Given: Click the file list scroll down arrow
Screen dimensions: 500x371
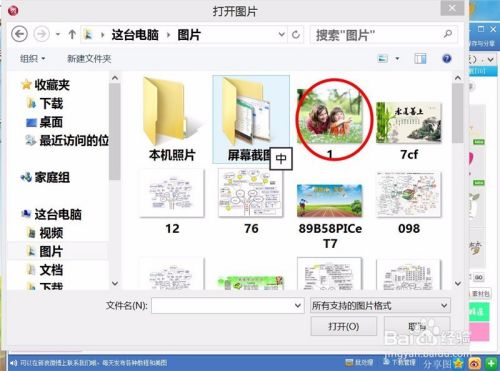Looking at the screenshot, I should (458, 284).
